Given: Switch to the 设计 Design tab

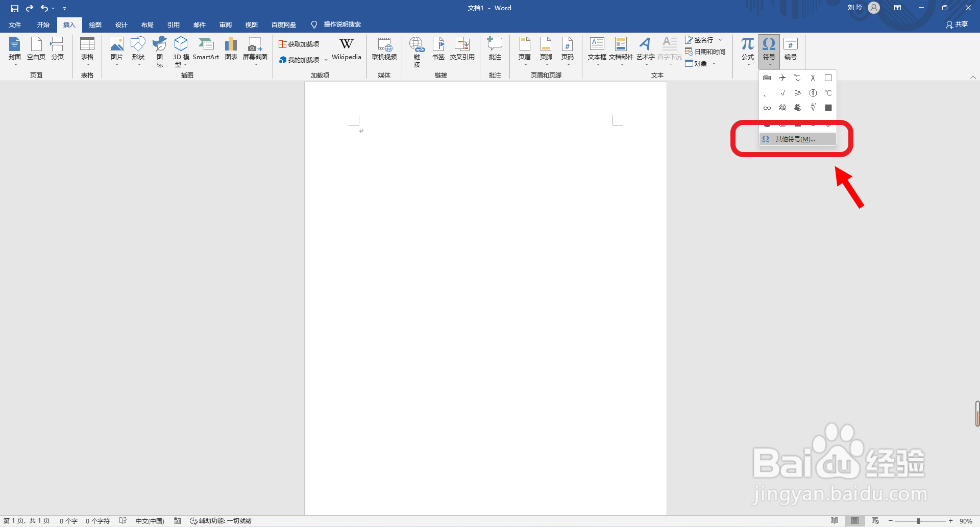Looking at the screenshot, I should (x=121, y=24).
